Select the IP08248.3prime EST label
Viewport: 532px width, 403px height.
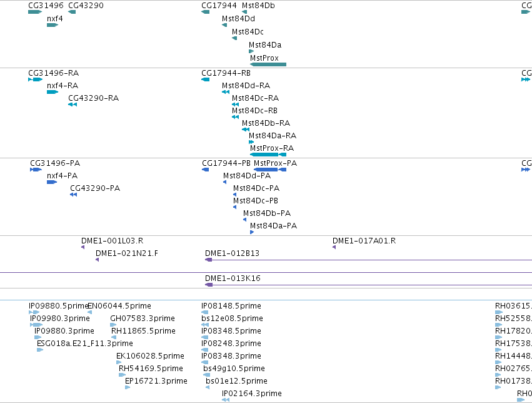(x=231, y=344)
